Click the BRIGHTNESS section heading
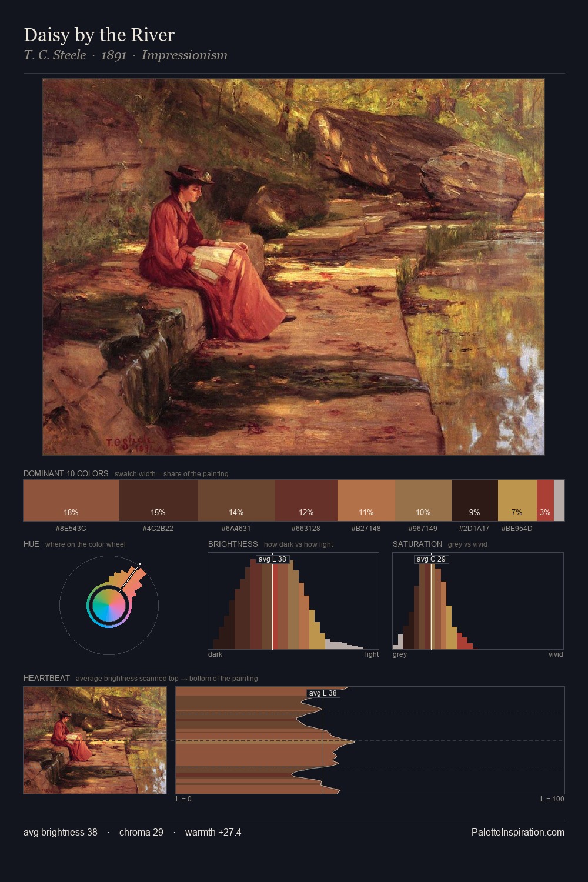588x882 pixels. click(233, 544)
